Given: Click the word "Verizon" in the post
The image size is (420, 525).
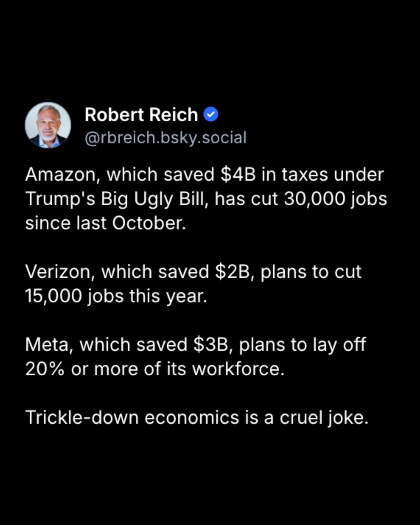Looking at the screenshot, I should click(x=60, y=272).
